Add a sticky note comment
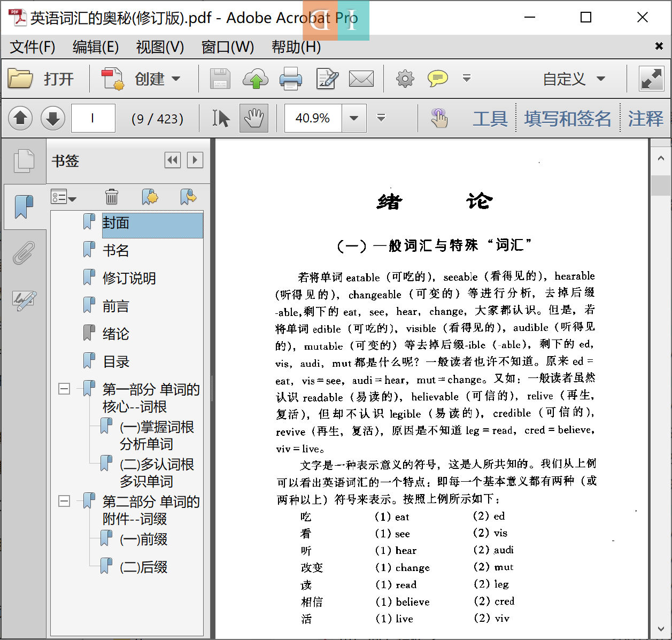Image resolution: width=672 pixels, height=640 pixels. [438, 79]
